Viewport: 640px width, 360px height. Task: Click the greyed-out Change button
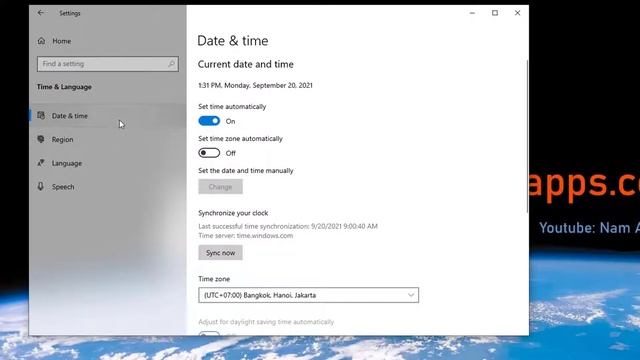click(220, 187)
